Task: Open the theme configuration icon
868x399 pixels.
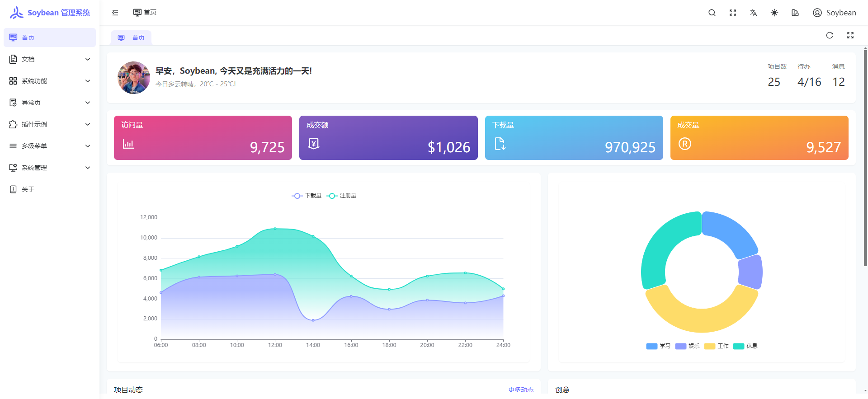Action: [795, 13]
